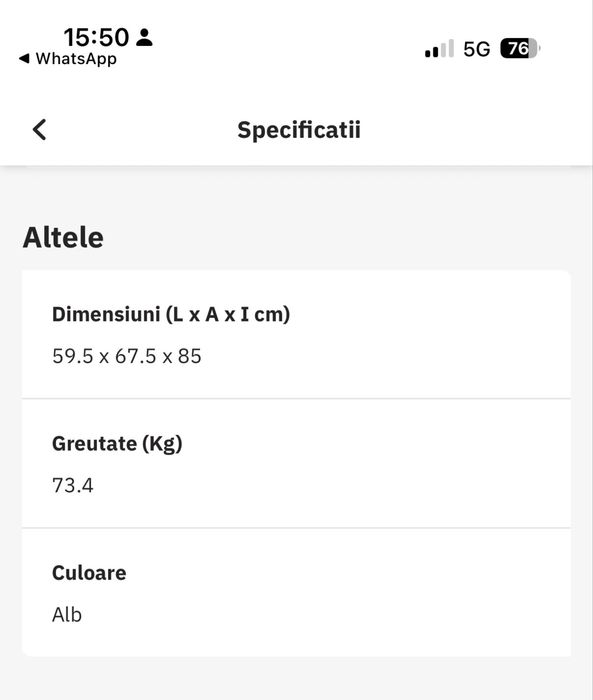The height and width of the screenshot is (700, 593).
Task: Tap the 73.4 weight value
Action: (x=73, y=485)
